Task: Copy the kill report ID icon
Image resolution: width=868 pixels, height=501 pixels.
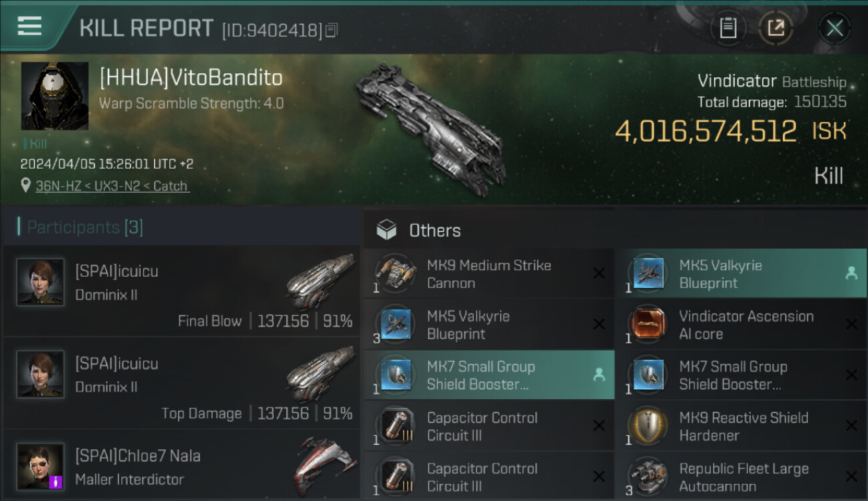Action: tap(332, 30)
